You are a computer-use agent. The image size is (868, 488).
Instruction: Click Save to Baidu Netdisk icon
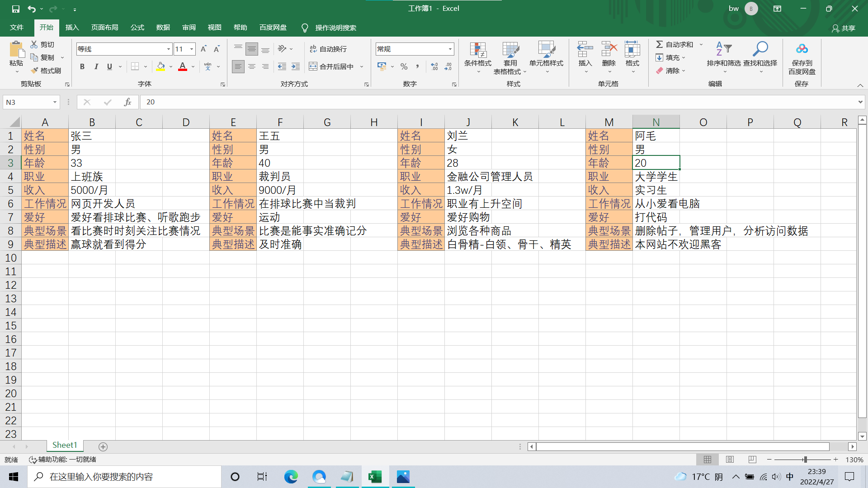click(802, 49)
